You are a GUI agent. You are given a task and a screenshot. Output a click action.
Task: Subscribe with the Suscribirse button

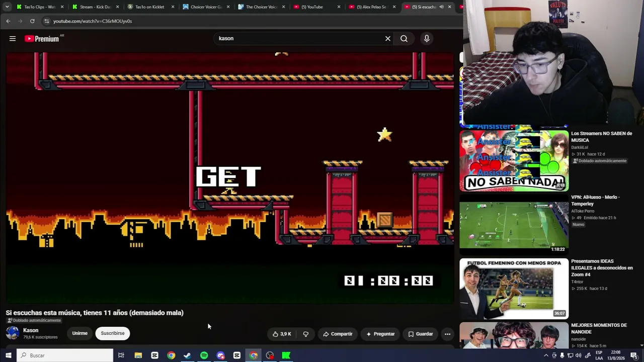pyautogui.click(x=113, y=333)
